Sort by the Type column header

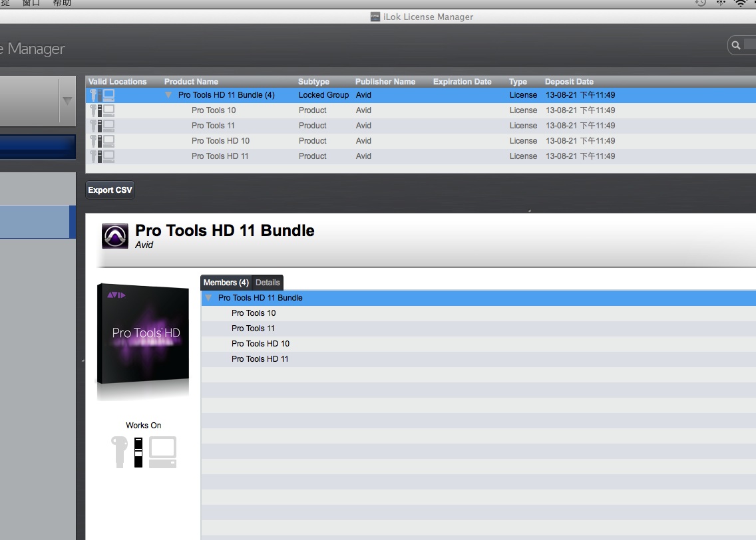[x=518, y=82]
